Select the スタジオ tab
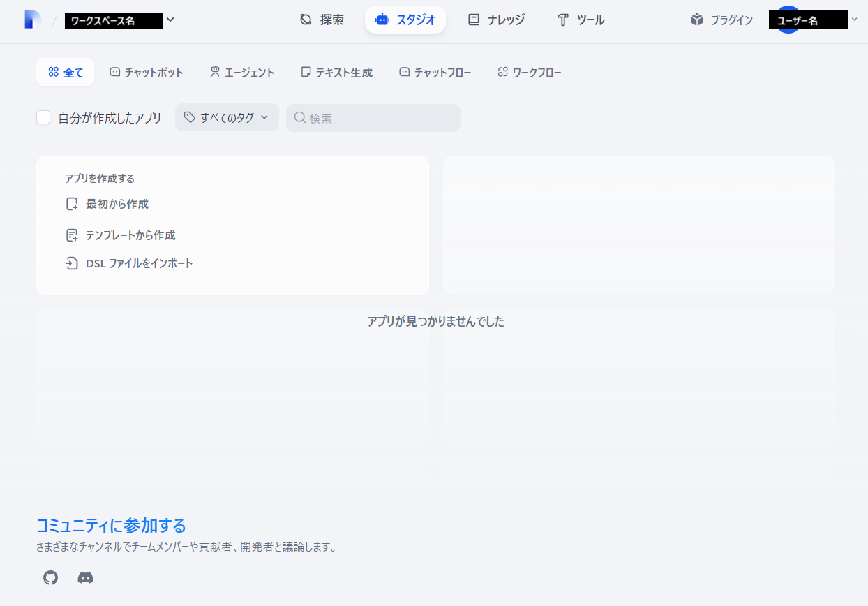The width and height of the screenshot is (868, 606). [x=405, y=20]
